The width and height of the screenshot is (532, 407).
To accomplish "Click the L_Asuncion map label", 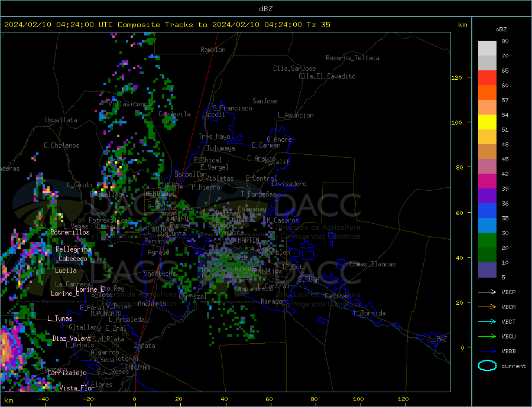I will pos(296,115).
